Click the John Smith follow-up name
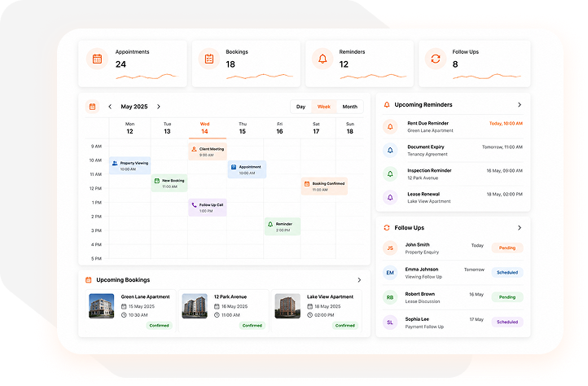This screenshot has height=386, width=588. click(x=417, y=244)
